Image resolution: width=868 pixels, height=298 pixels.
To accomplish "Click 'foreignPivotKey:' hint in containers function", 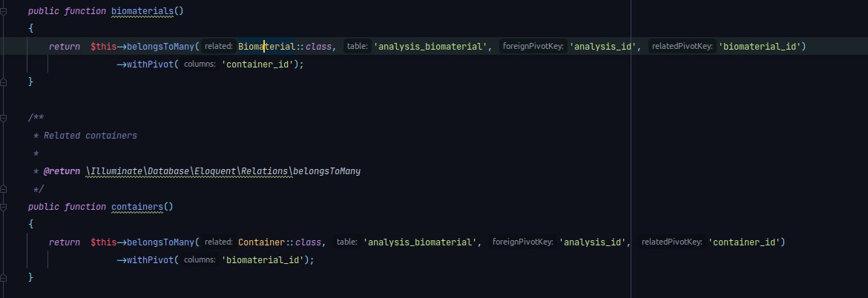I will (x=522, y=242).
